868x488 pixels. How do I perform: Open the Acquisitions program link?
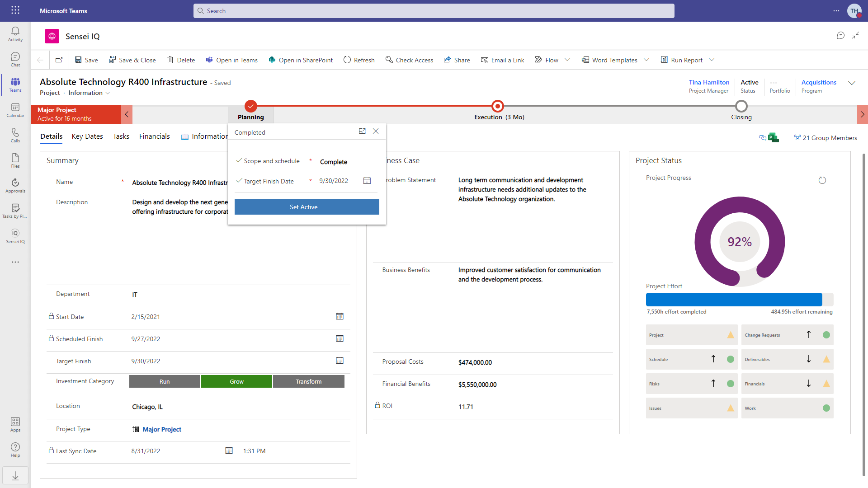pyautogui.click(x=819, y=82)
